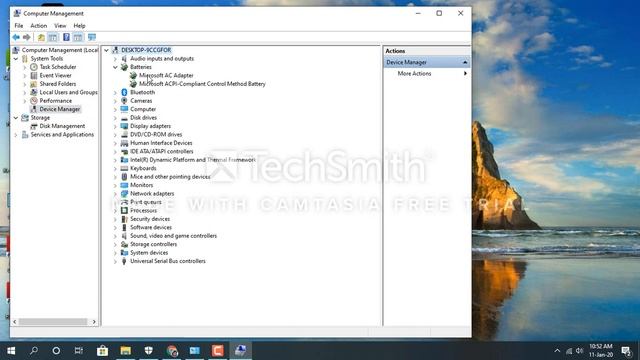Viewport: 640px width, 360px height.
Task: Click the Forward arrow toolbar icon
Action: point(27,38)
